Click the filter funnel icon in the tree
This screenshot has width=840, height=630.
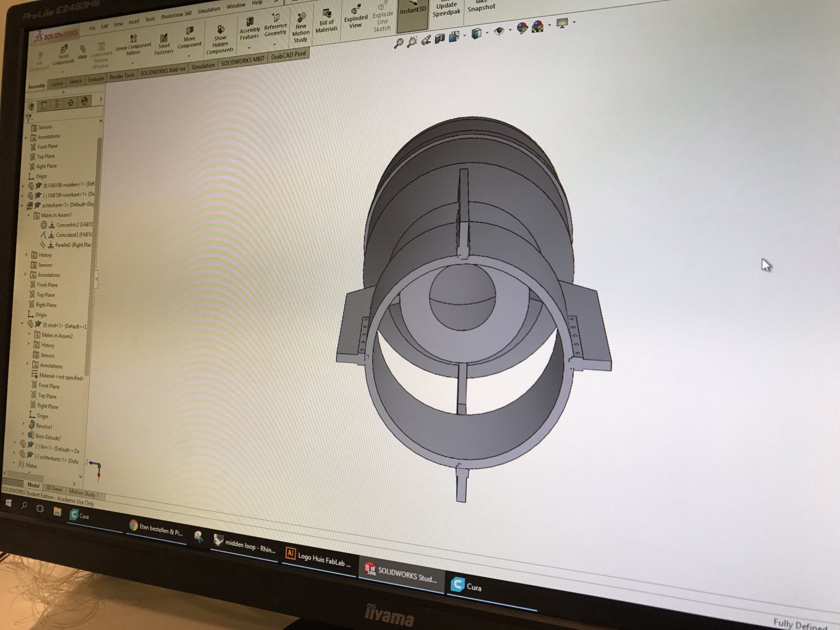tap(29, 119)
